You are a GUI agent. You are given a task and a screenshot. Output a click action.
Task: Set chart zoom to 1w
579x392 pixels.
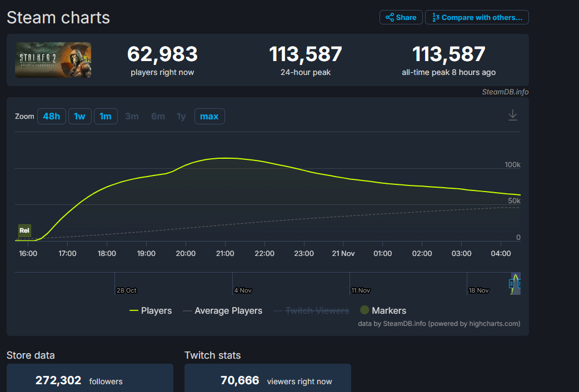(x=80, y=116)
